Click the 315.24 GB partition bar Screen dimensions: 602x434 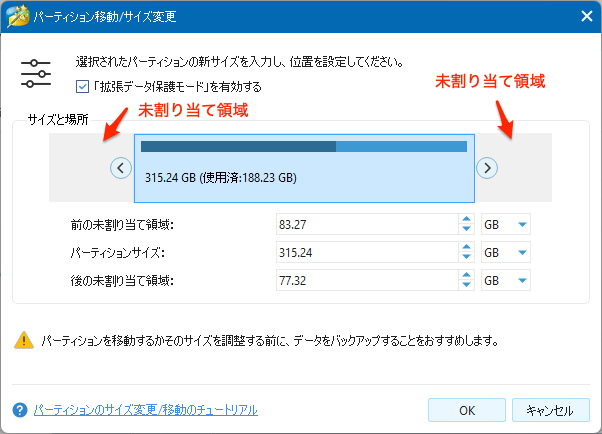pos(303,168)
